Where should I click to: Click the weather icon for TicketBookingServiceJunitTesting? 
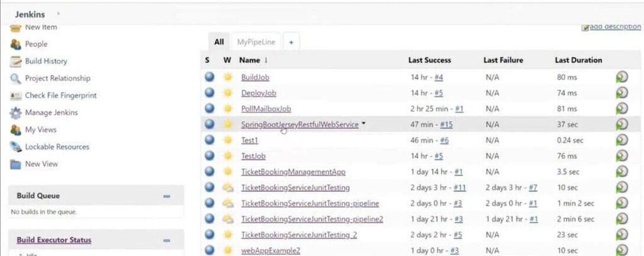[228, 187]
